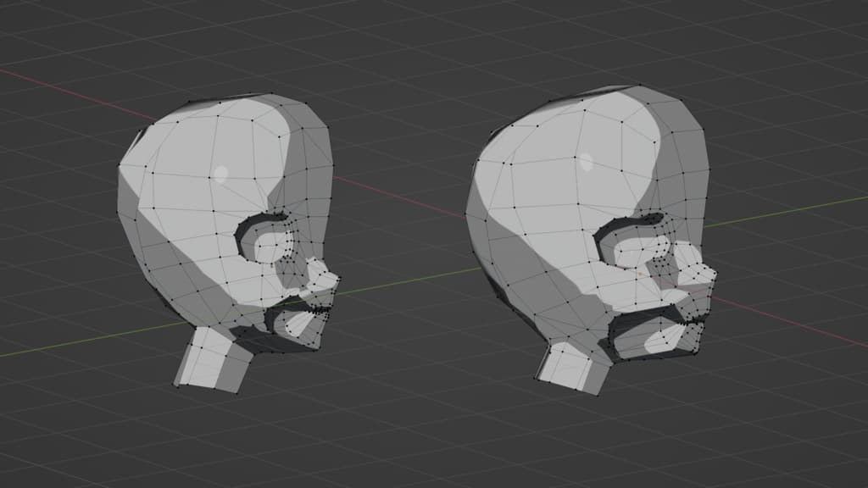Click the neck of the right head
868x488 pixels.
click(x=572, y=367)
